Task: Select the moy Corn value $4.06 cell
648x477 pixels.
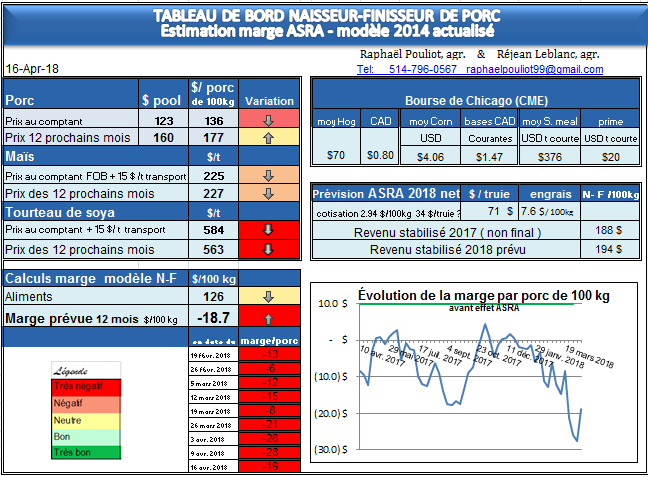Action: 430,157
